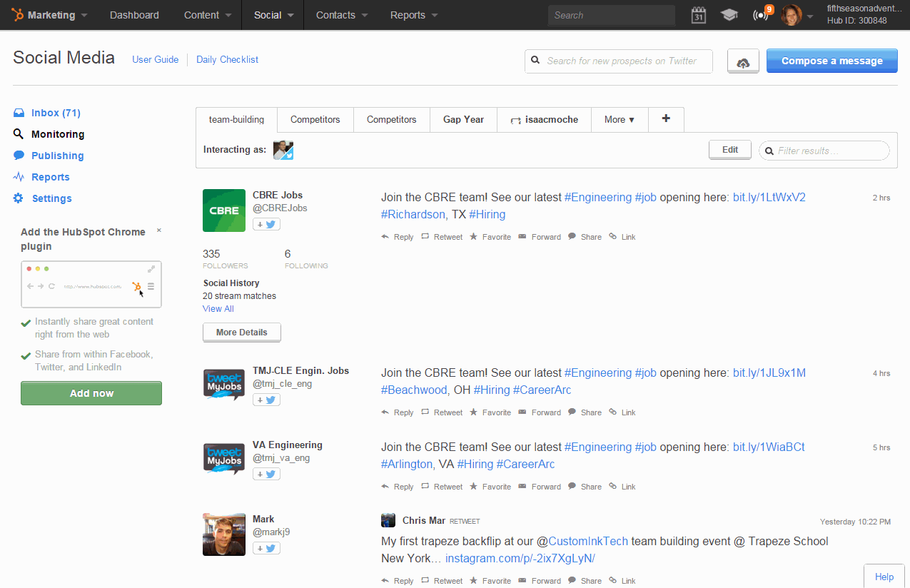This screenshot has height=588, width=910.
Task: Favorite the CBRE Jobs Richardson tweet
Action: [x=490, y=237]
